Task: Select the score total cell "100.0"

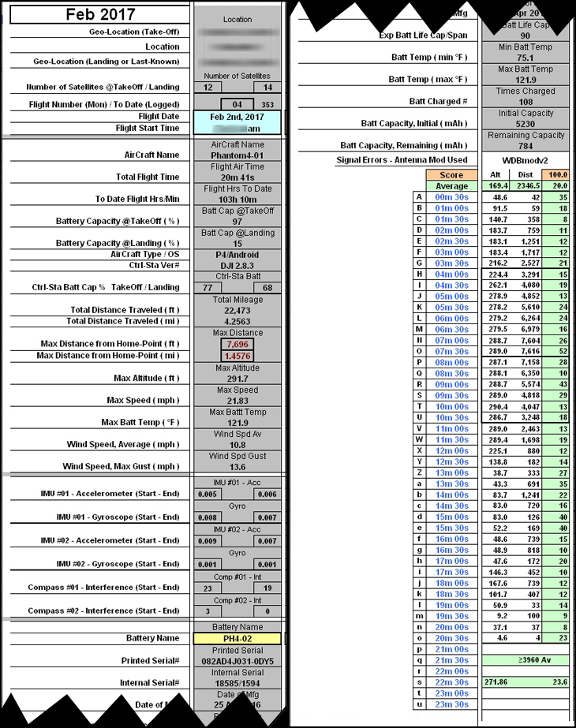Action: tap(555, 175)
